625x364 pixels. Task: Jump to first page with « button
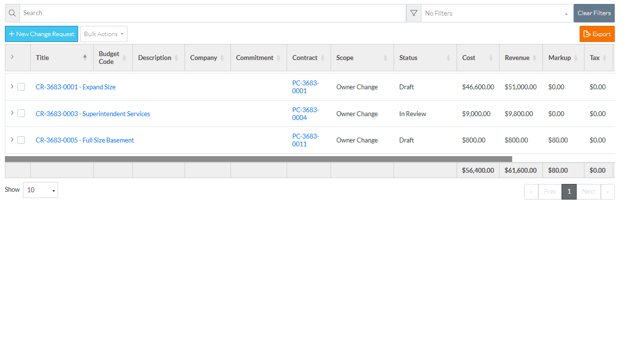coord(531,192)
